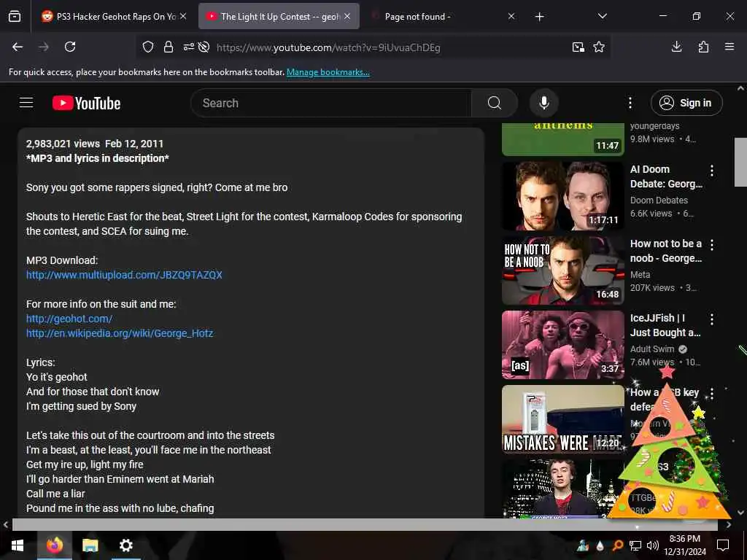Open Windows Start menu
The height and width of the screenshot is (560, 747).
18,545
